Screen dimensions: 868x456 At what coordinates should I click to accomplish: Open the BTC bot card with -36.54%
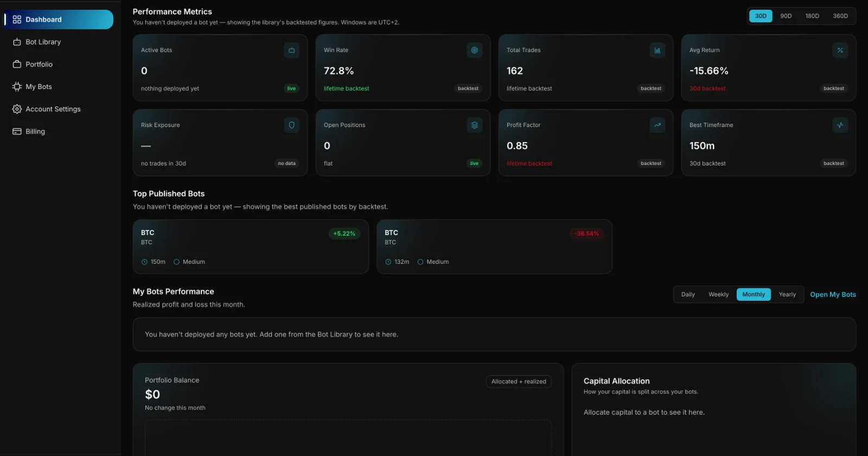494,246
